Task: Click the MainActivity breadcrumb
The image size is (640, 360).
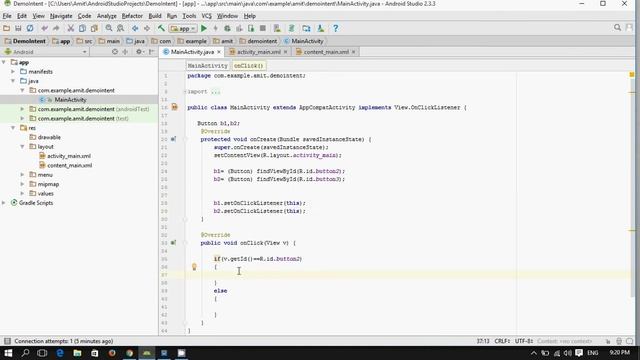Action: 304,41
